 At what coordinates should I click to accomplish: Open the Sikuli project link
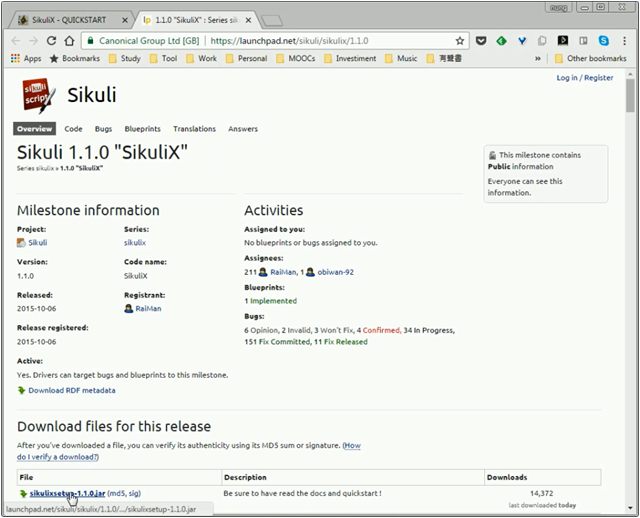[38, 243]
